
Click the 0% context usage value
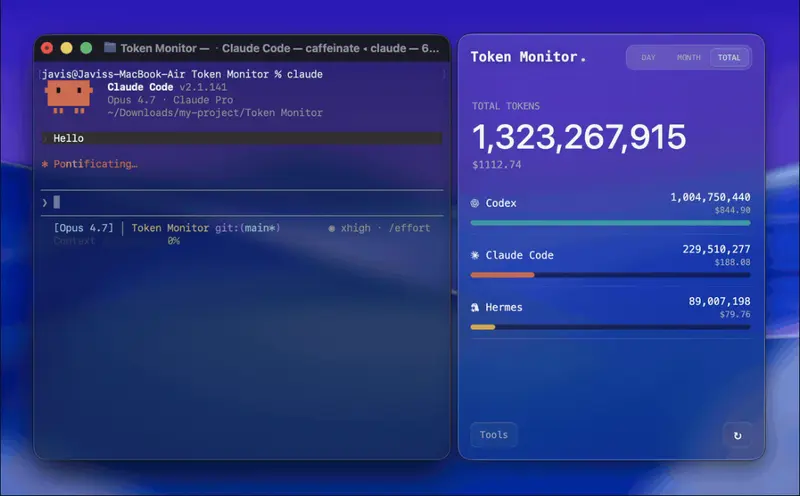pyautogui.click(x=173, y=241)
